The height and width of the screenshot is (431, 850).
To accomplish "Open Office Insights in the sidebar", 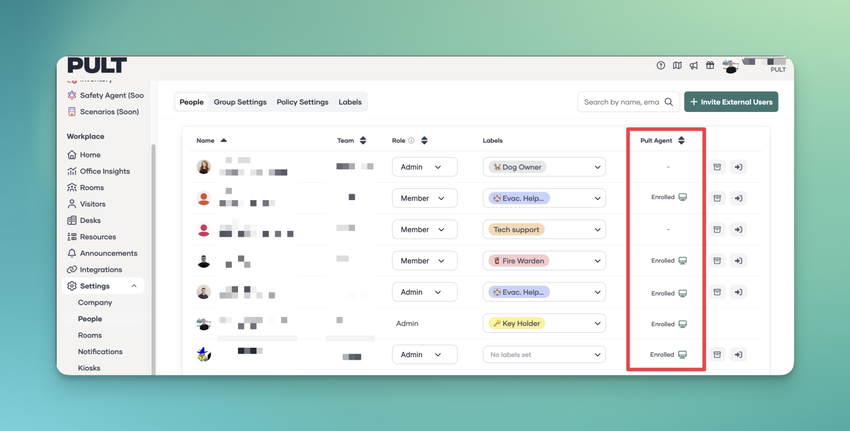I will [x=104, y=171].
